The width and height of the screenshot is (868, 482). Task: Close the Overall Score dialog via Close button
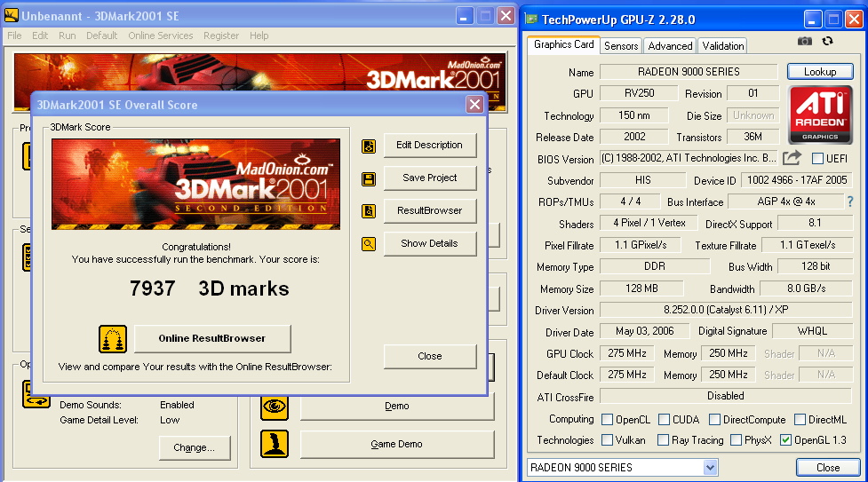coord(430,356)
